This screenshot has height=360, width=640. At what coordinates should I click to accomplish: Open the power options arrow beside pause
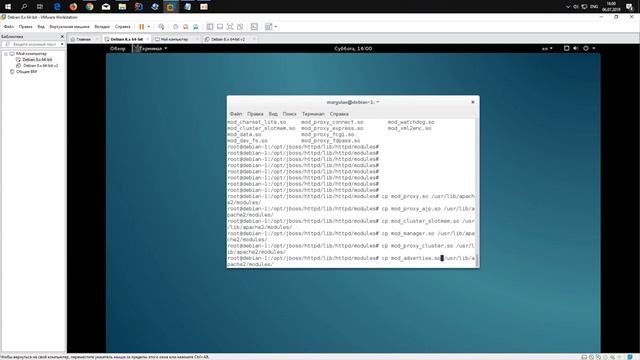point(149,27)
